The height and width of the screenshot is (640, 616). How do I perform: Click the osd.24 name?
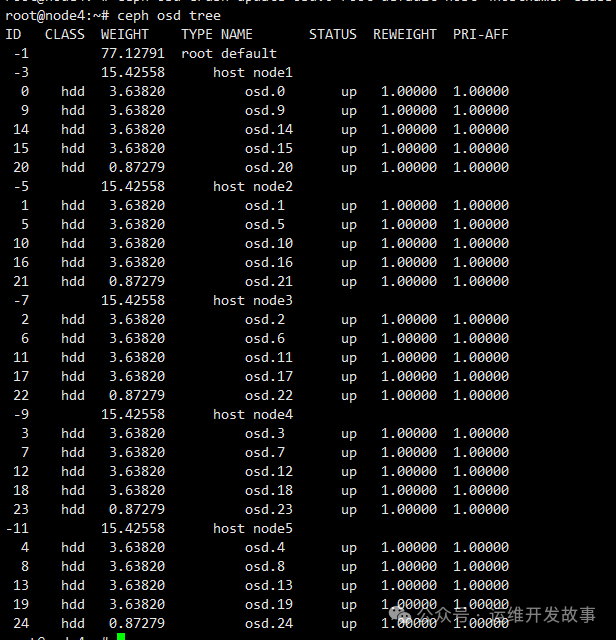(269, 623)
